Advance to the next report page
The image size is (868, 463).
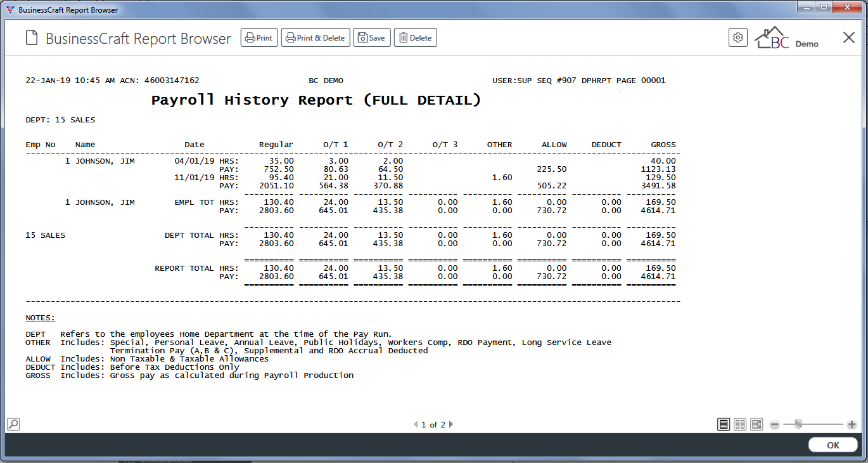(x=451, y=425)
